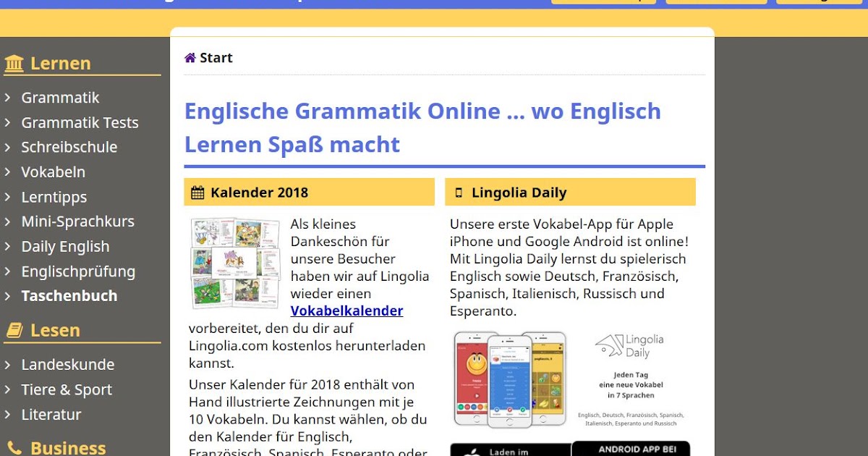Click the App Store 'Laden im' badge
The width and height of the screenshot is (868, 456).
coord(510,449)
